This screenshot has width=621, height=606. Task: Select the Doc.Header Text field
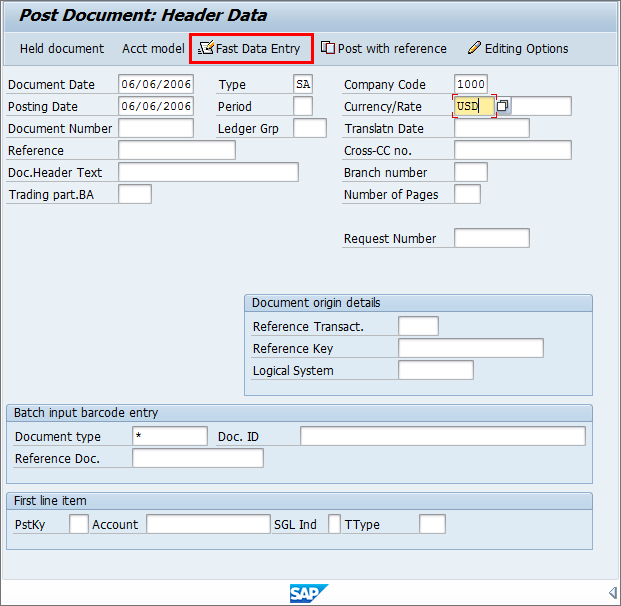tap(208, 173)
